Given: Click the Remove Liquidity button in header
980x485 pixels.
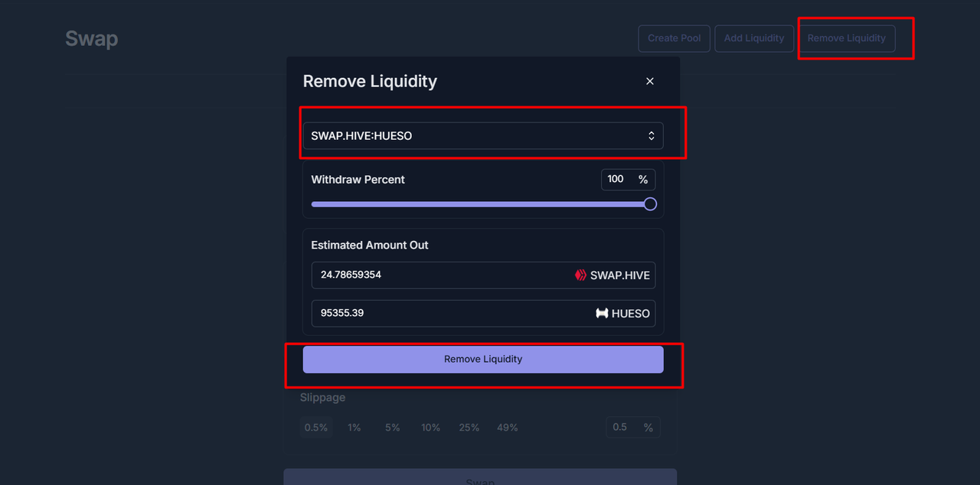Looking at the screenshot, I should coord(847,38).
